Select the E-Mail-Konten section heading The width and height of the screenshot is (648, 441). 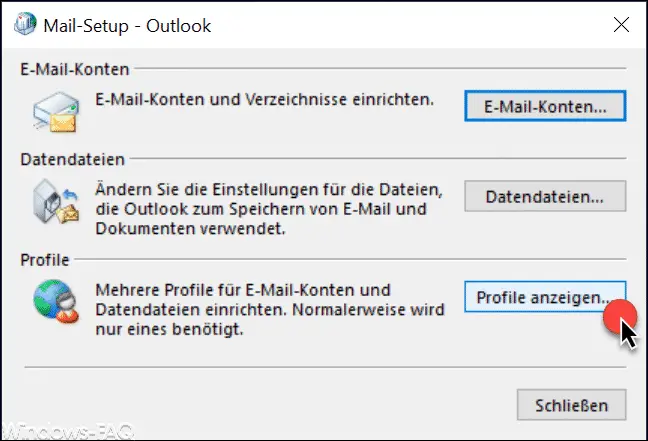coord(75,69)
